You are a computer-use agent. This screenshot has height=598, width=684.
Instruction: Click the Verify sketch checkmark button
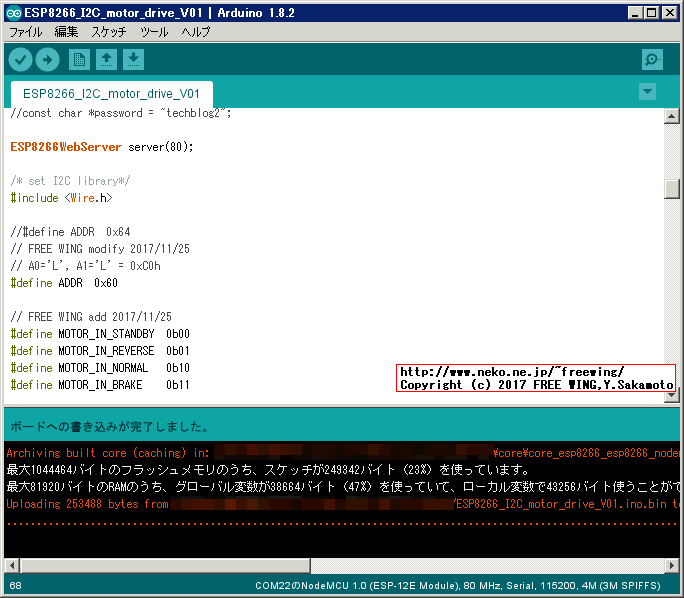coord(20,59)
